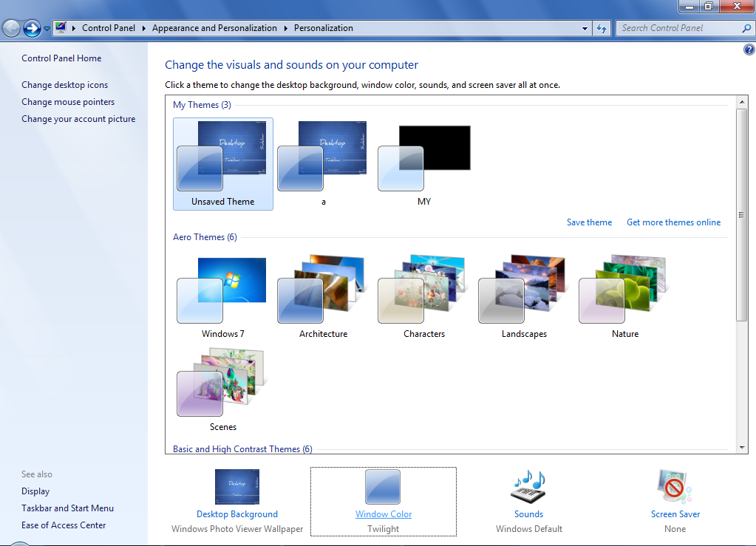Click the Basic and High Contrast Themes heading

(x=242, y=449)
